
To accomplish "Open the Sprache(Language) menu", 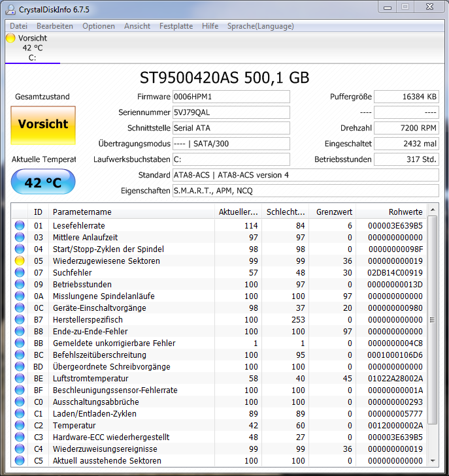I will (x=260, y=26).
